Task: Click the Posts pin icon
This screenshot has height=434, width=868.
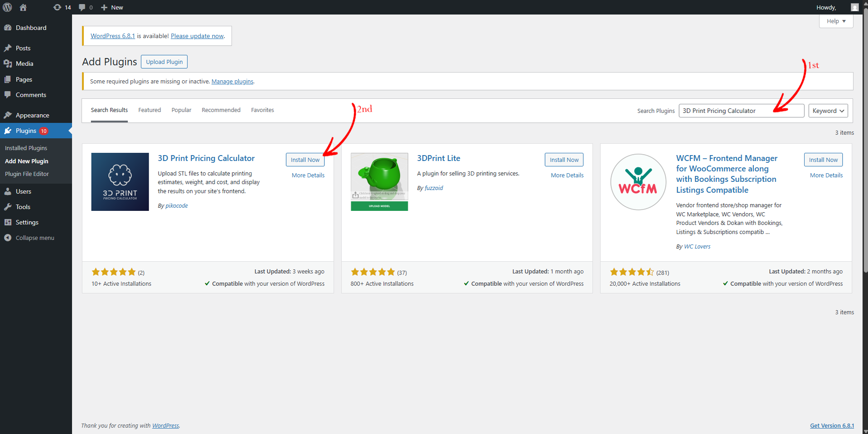Action: click(x=8, y=48)
